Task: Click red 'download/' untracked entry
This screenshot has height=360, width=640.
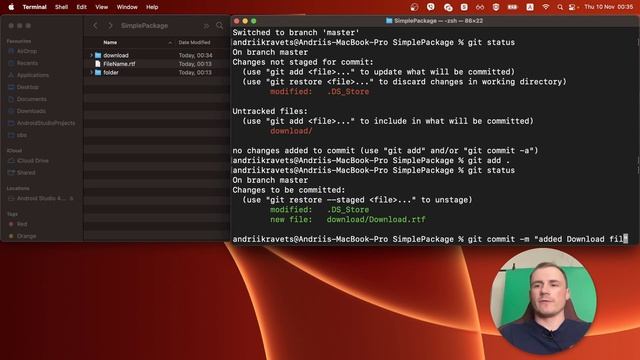Action: (x=291, y=131)
